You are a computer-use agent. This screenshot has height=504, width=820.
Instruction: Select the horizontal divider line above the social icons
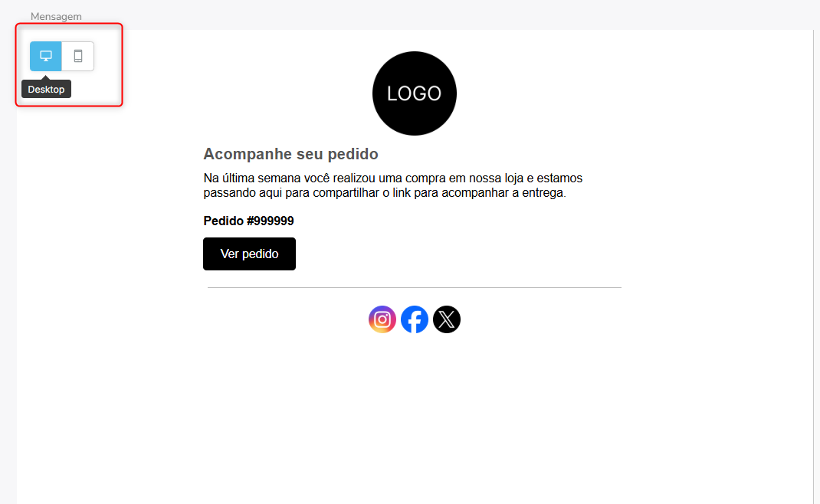point(414,287)
